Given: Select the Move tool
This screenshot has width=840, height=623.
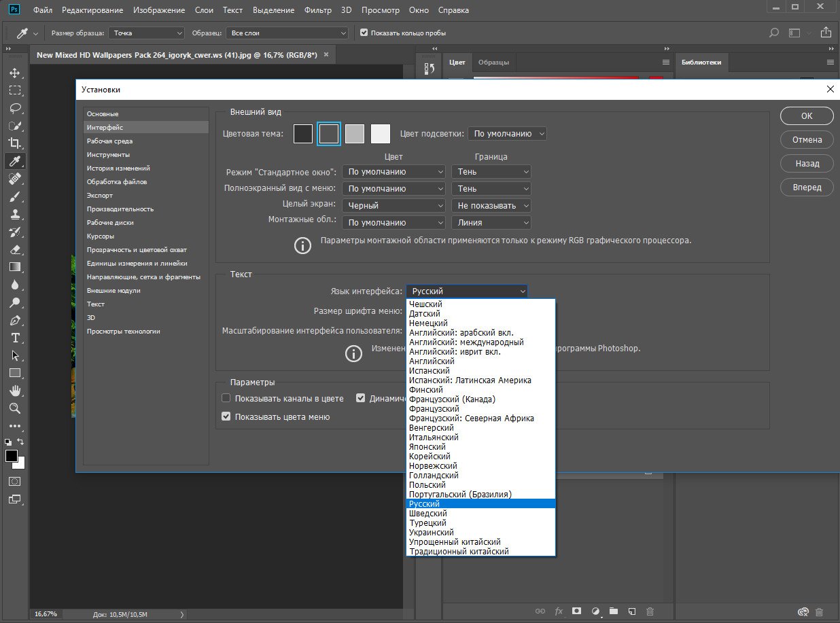Looking at the screenshot, I should [x=14, y=73].
